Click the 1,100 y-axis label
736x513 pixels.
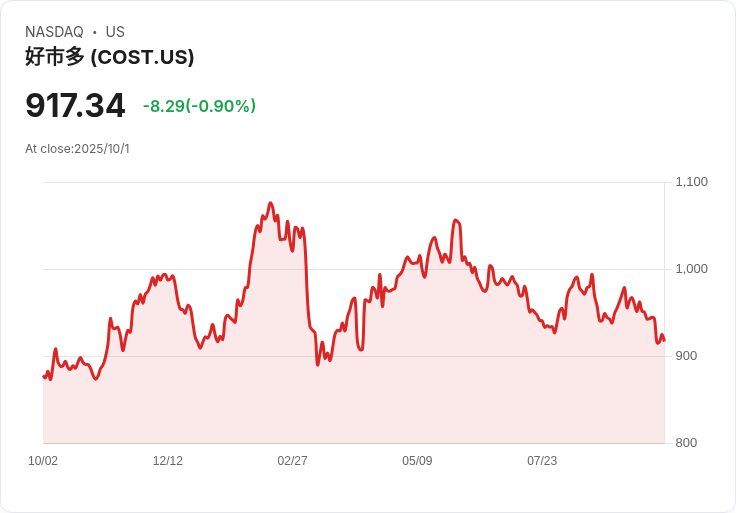tap(691, 182)
